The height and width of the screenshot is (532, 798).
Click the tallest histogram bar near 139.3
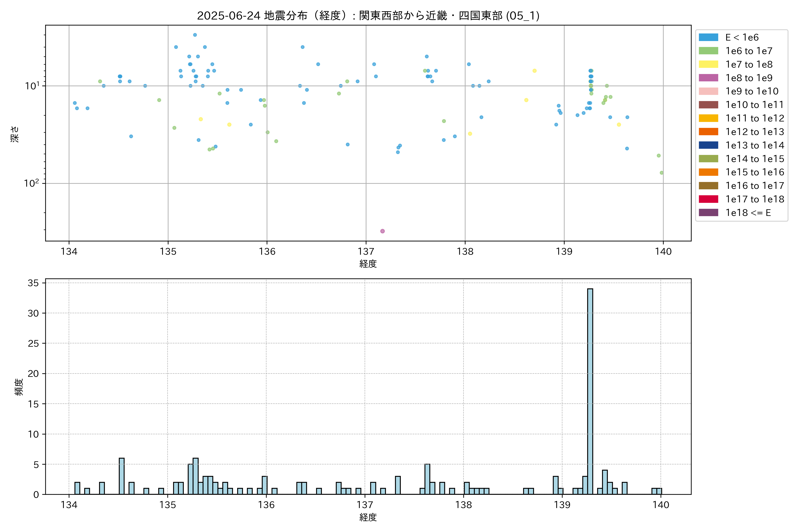click(590, 390)
